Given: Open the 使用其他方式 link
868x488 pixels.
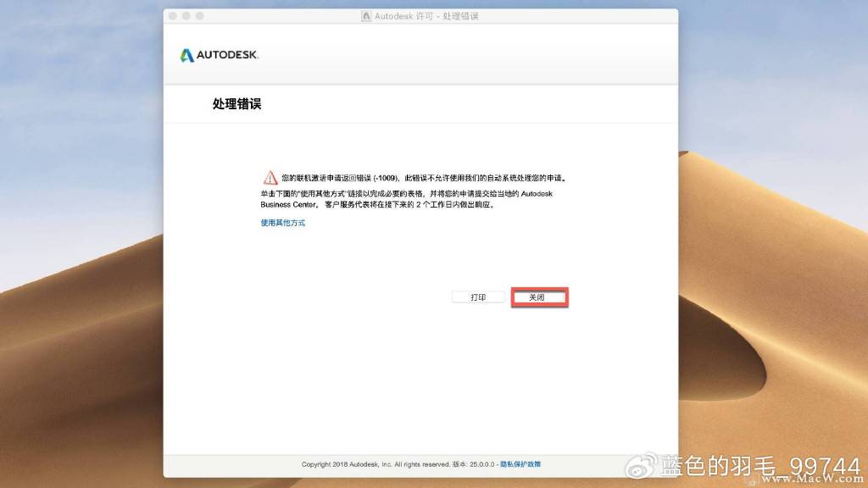Looking at the screenshot, I should 283,223.
